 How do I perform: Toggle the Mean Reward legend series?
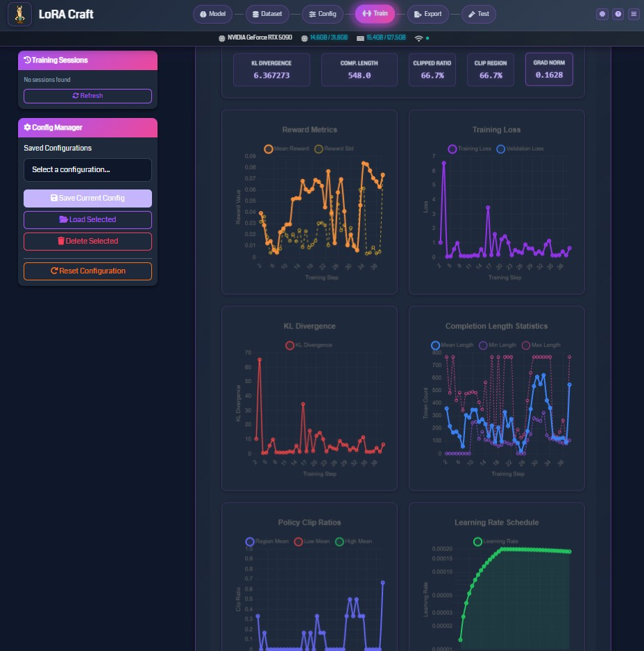click(269, 149)
